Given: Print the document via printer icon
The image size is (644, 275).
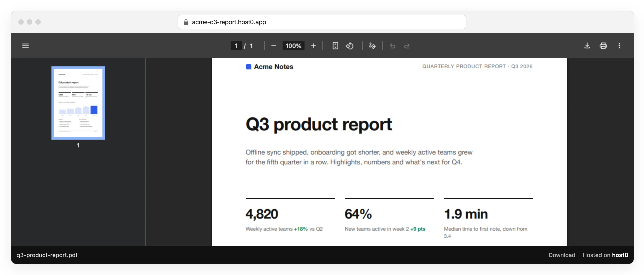Looking at the screenshot, I should point(603,46).
